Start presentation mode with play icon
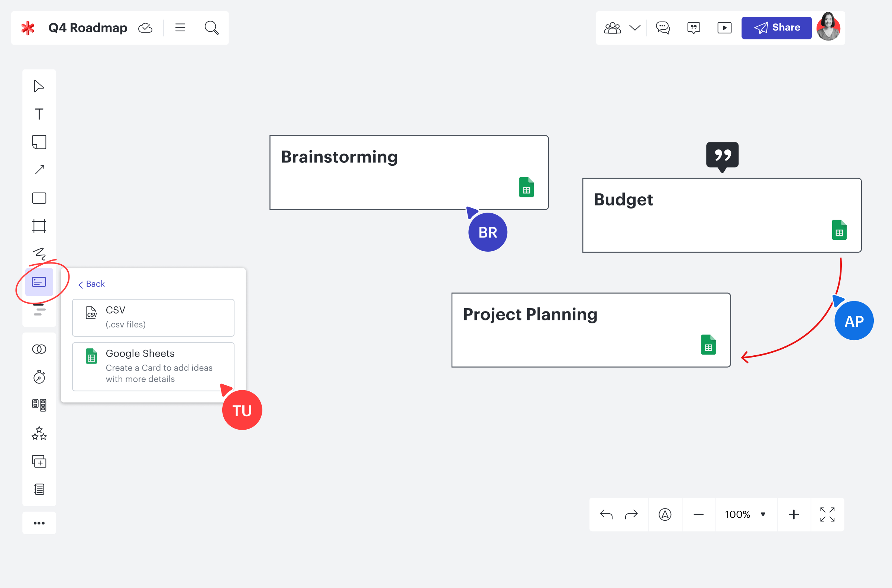Viewport: 892px width, 588px height. 724,28
